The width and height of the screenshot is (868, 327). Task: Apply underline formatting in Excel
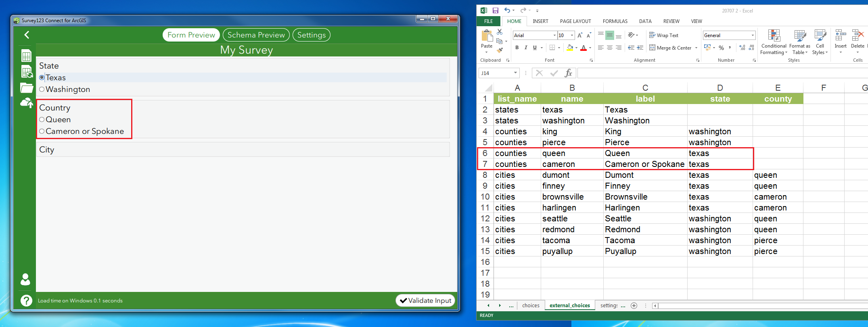[535, 48]
